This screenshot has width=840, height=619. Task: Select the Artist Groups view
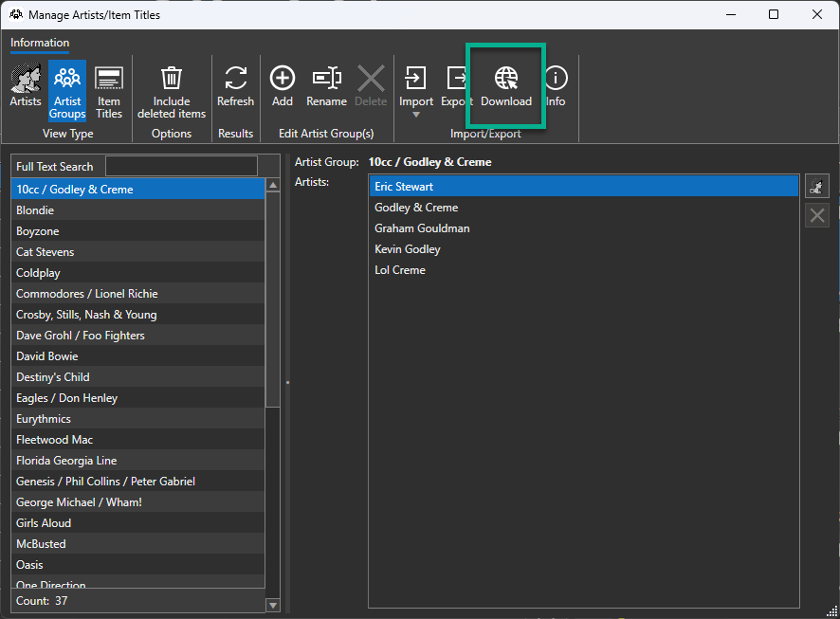pyautogui.click(x=67, y=90)
